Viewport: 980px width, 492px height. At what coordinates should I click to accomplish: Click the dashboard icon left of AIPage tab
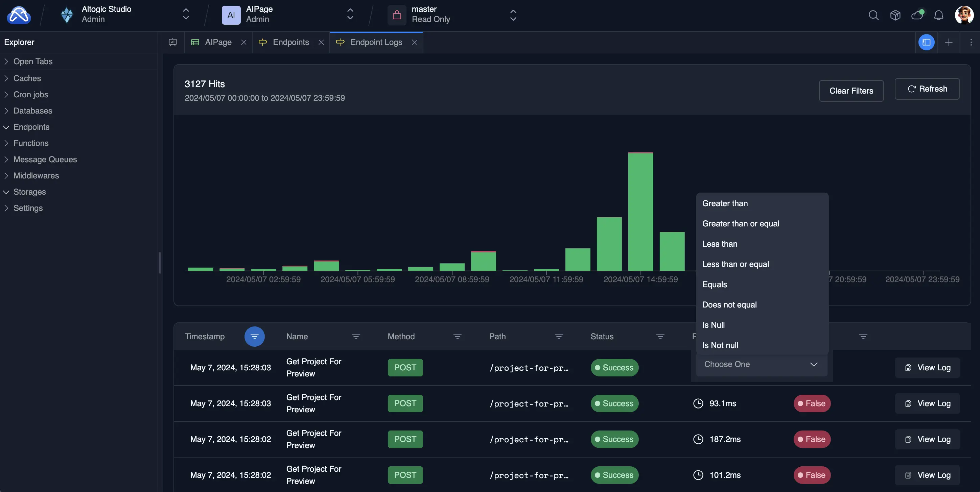173,42
